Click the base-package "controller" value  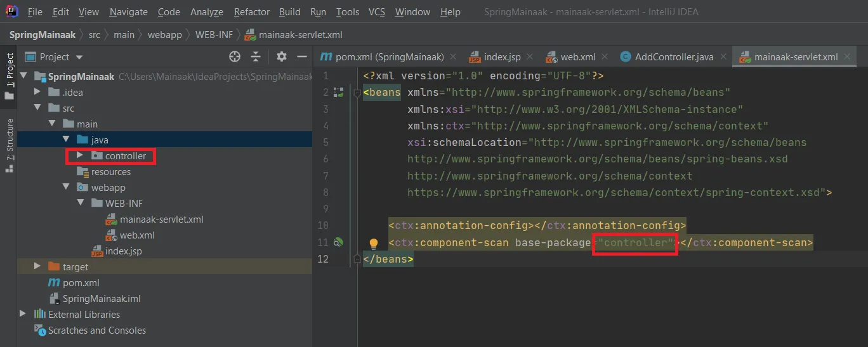click(636, 242)
